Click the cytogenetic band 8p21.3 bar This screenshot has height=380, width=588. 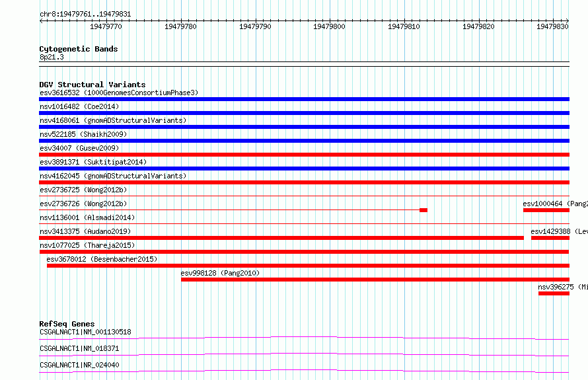tap(304, 64)
